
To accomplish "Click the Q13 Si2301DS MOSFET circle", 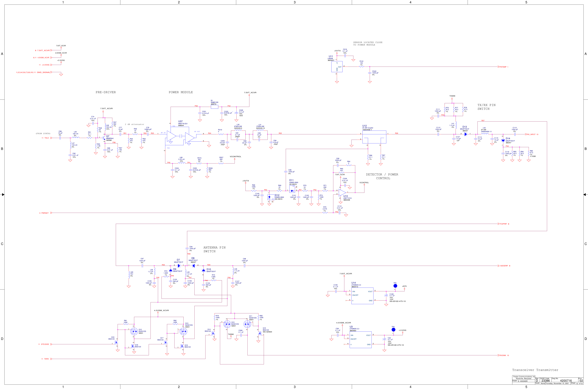I will click(x=183, y=331).
